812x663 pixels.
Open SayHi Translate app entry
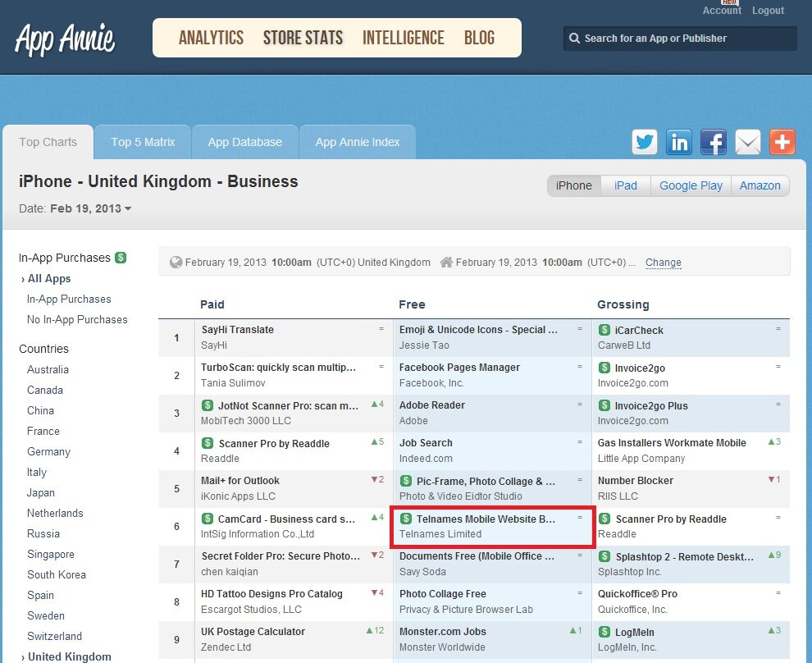(x=238, y=329)
